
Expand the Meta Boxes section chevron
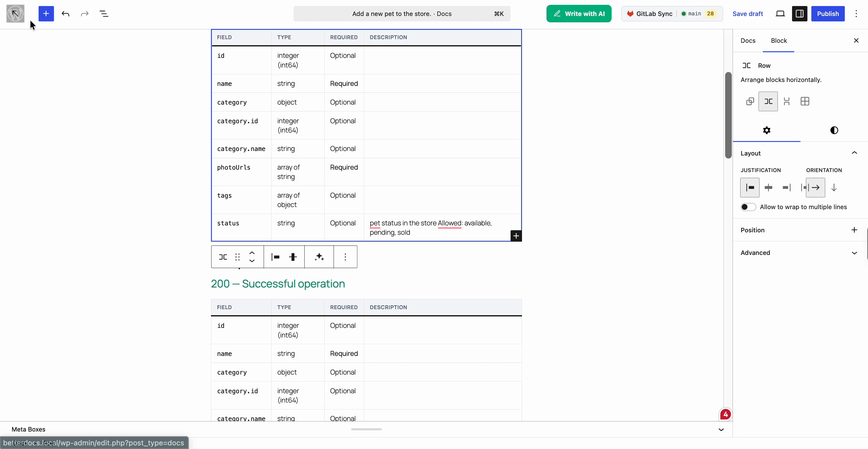(x=721, y=429)
